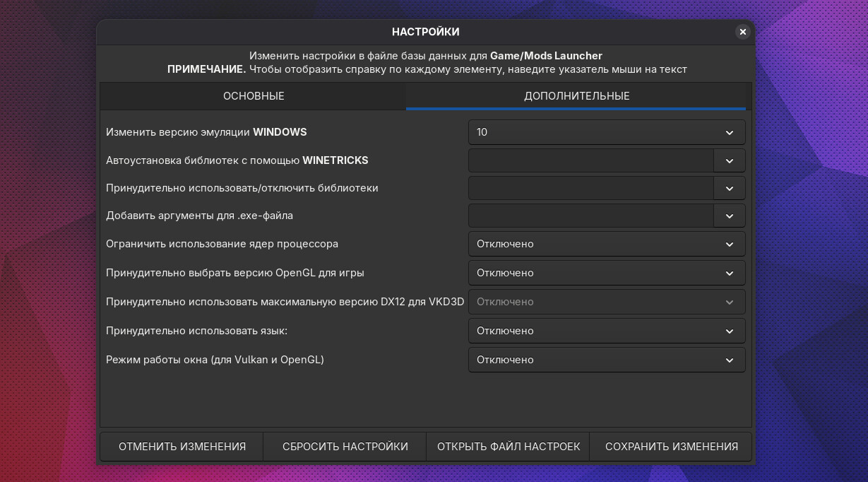Viewport: 868px width, 482px height.
Task: Expand the WINETRICKS libraries dropdown arrow
Action: [x=730, y=160]
